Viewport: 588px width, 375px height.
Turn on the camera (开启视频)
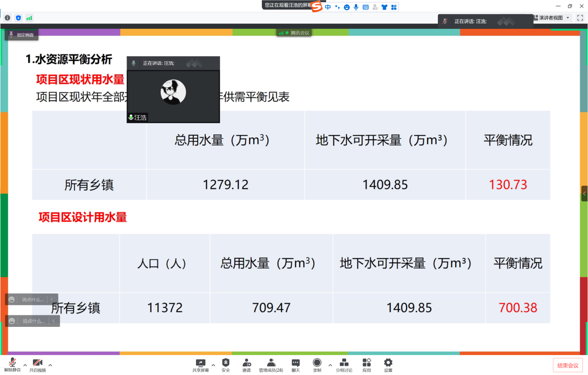click(38, 364)
